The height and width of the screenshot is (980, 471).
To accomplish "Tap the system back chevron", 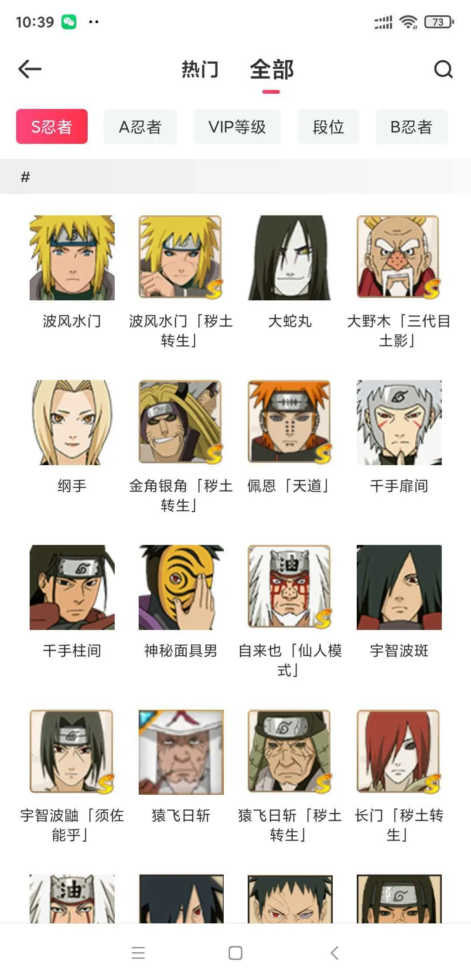I will (x=334, y=953).
